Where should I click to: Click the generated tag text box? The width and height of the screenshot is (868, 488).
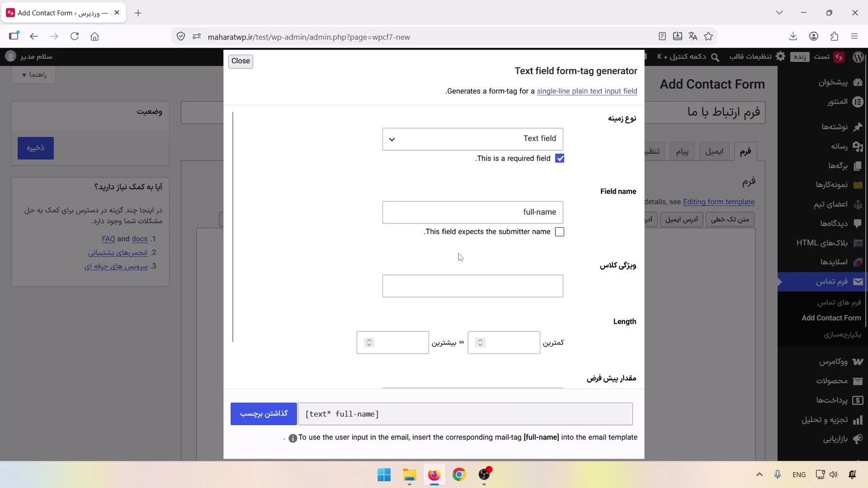(465, 414)
